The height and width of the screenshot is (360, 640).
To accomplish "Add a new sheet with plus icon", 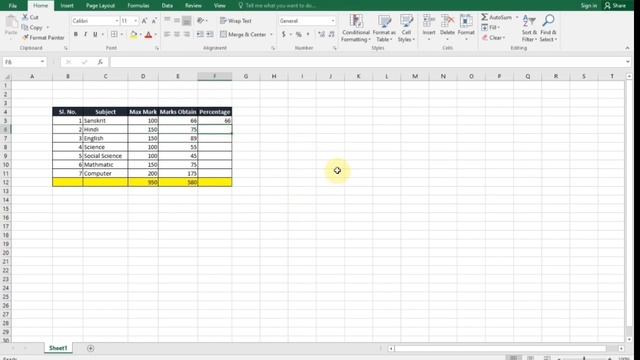I will 91,348.
